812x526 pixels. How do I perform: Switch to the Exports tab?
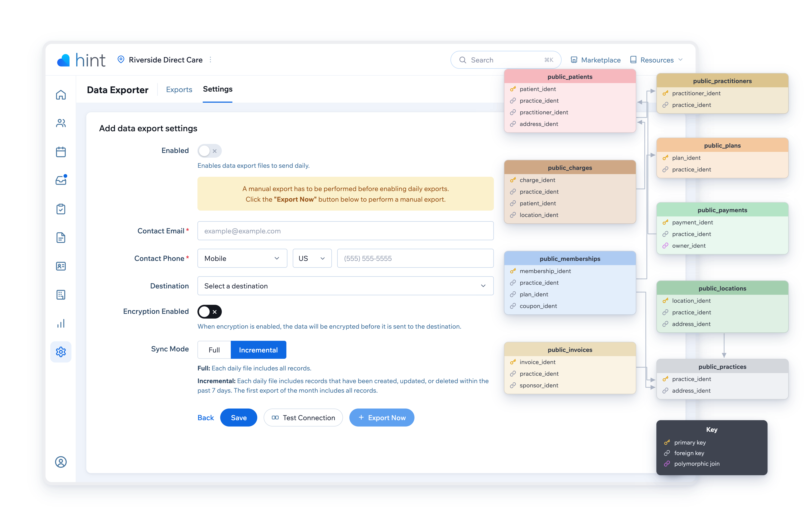[179, 89]
